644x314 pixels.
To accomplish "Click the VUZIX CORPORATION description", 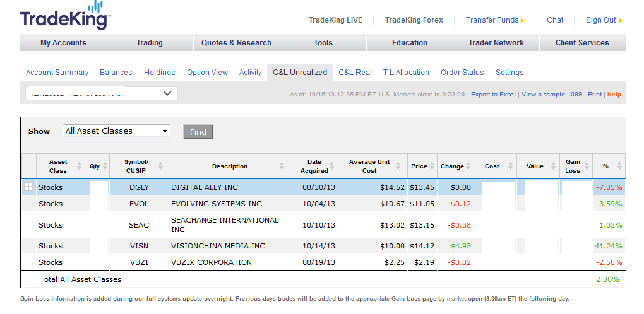I will (212, 262).
